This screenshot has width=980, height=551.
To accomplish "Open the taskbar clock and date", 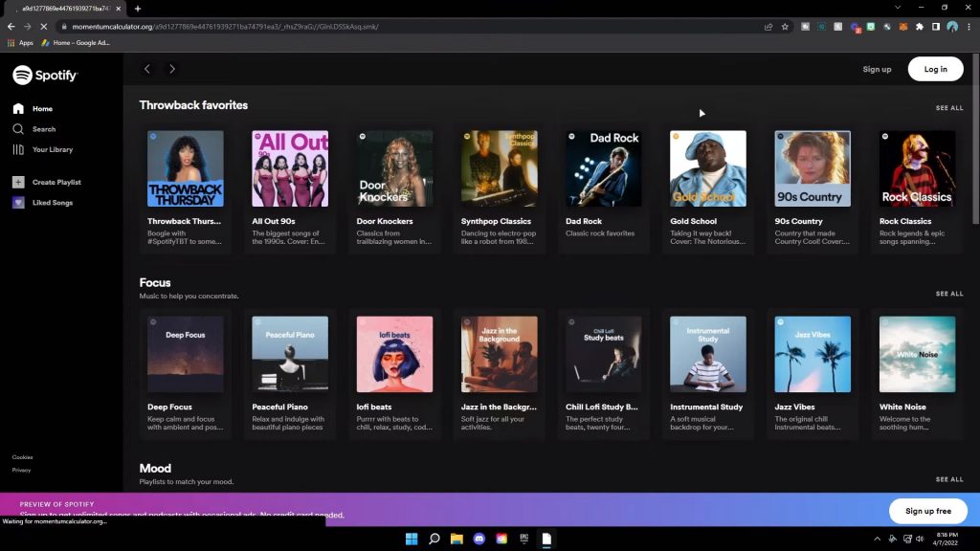I will [x=946, y=540].
